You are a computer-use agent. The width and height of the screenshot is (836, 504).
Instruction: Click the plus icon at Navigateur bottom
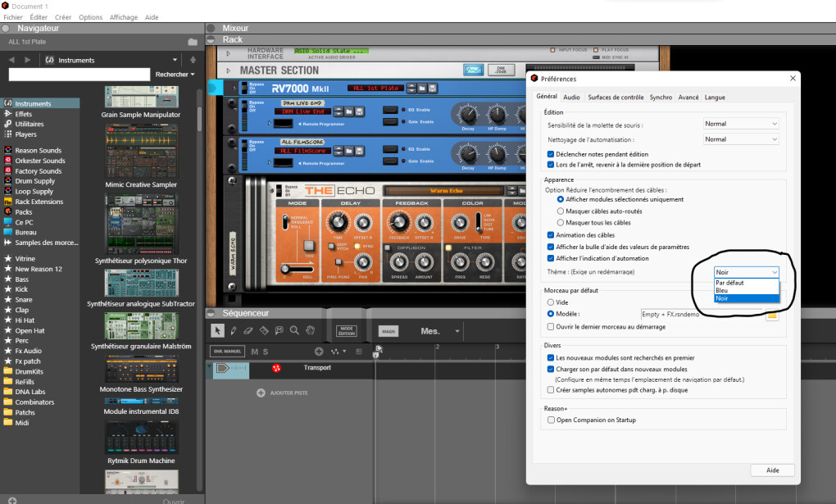(x=12, y=500)
